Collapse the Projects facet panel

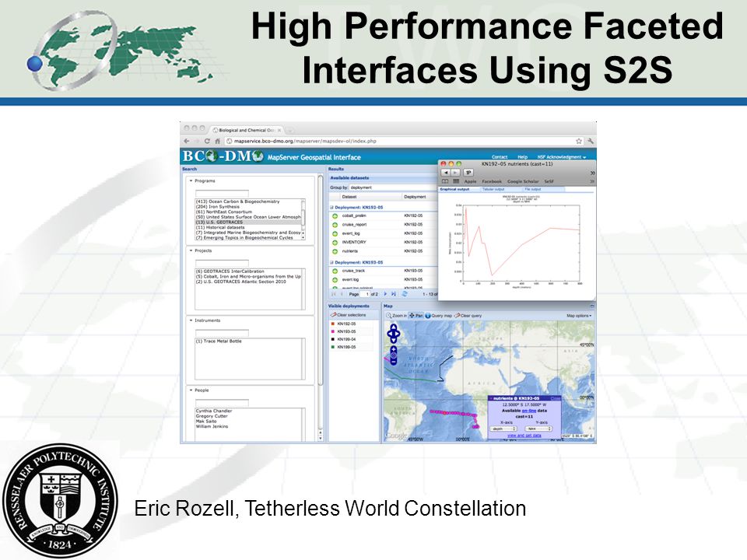(x=191, y=250)
